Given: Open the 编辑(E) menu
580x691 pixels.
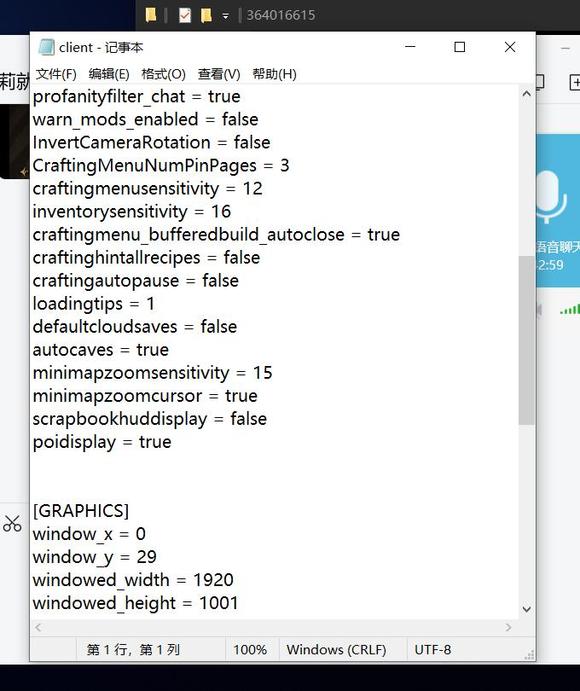Looking at the screenshot, I should 109,74.
